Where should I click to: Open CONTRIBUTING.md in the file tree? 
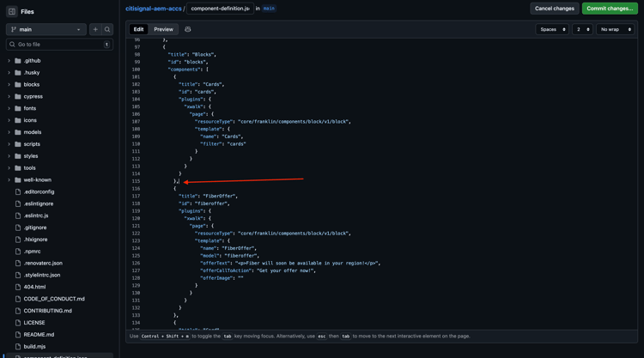[x=47, y=311]
